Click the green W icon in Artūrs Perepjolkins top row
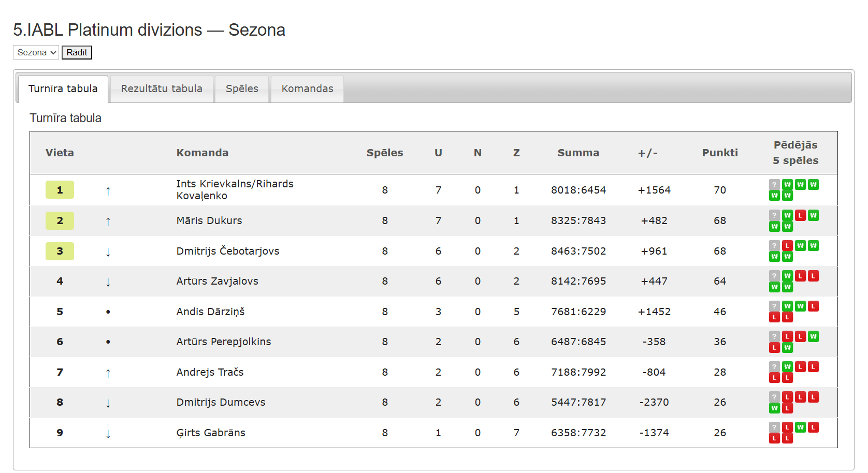The image size is (868, 473). 813,336
